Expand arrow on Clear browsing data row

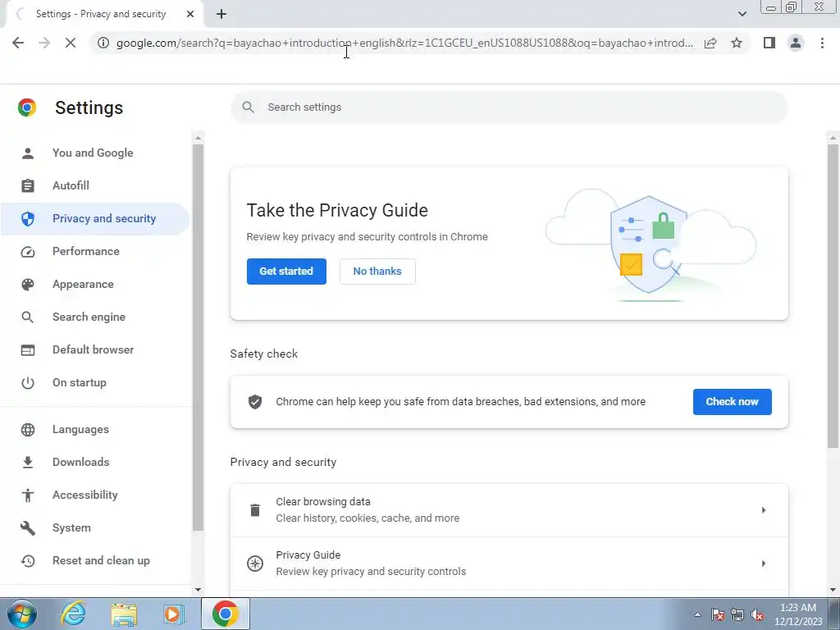pos(764,510)
